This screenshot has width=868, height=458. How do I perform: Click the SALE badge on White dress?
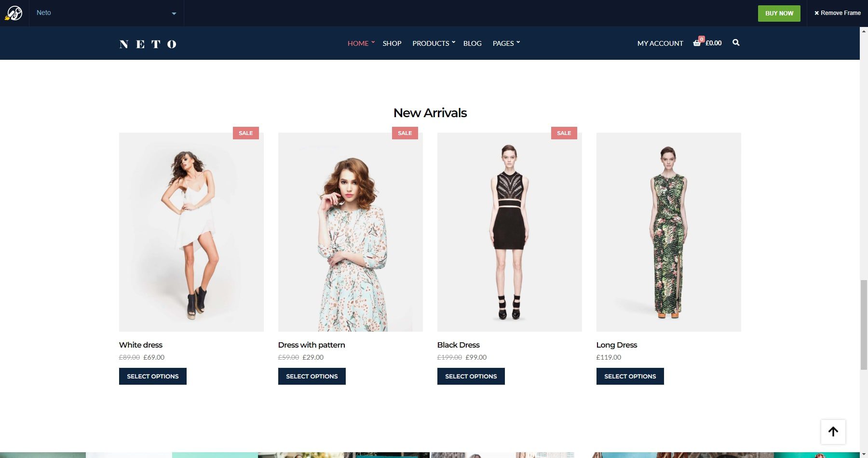click(245, 133)
